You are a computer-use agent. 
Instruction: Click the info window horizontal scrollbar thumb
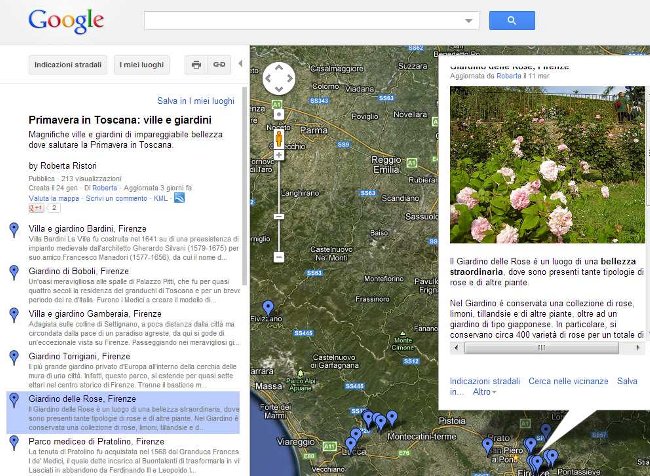click(x=541, y=347)
